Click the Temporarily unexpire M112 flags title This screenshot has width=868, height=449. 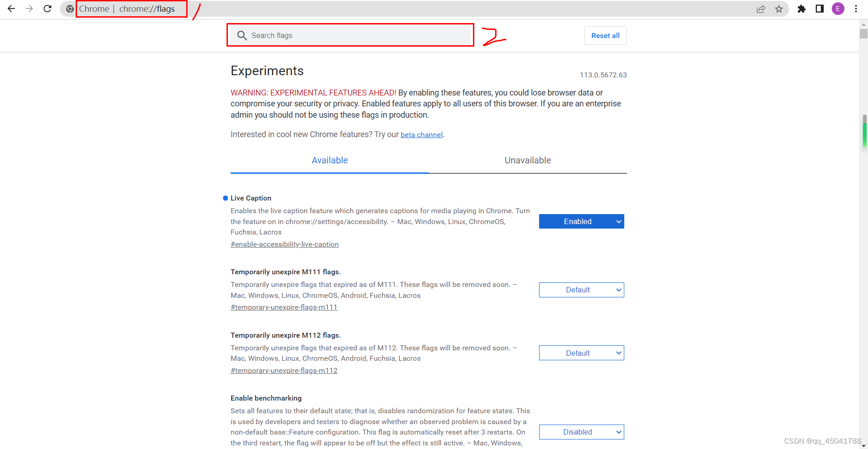pos(285,335)
